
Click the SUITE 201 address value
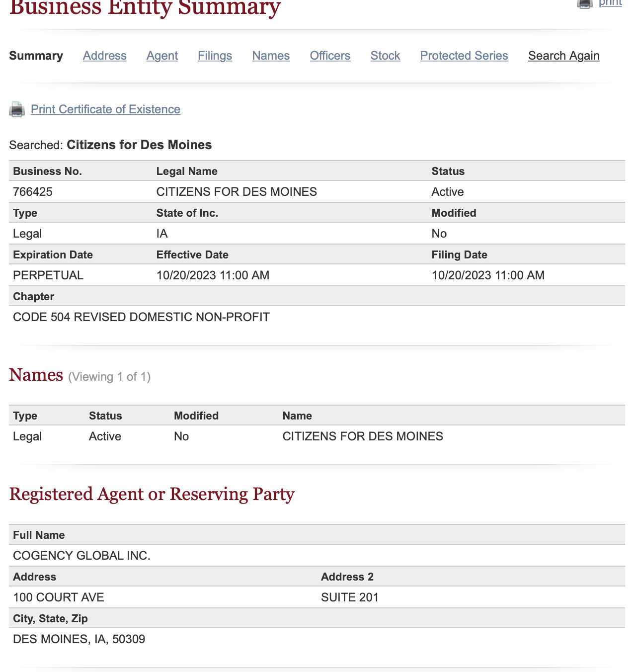(x=350, y=597)
